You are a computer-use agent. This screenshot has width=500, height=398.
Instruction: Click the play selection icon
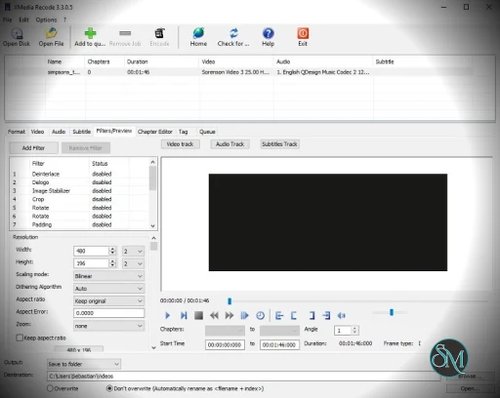[x=245, y=315]
